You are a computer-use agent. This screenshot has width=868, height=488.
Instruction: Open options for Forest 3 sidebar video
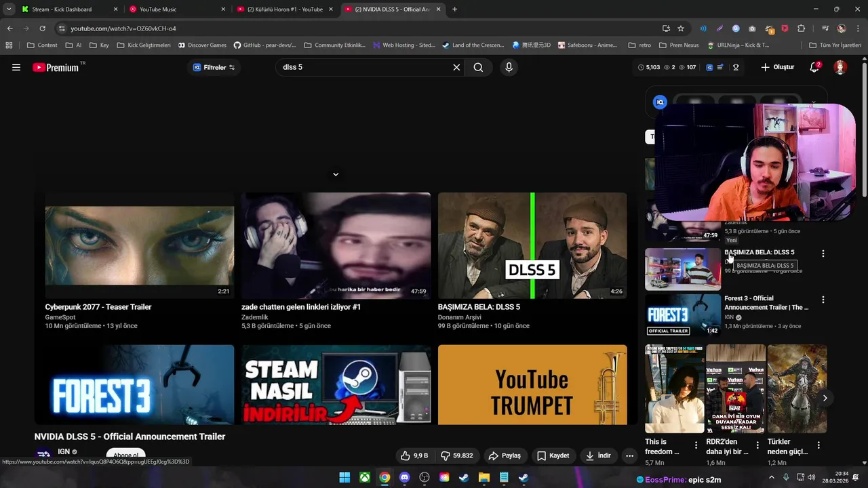[x=823, y=300]
